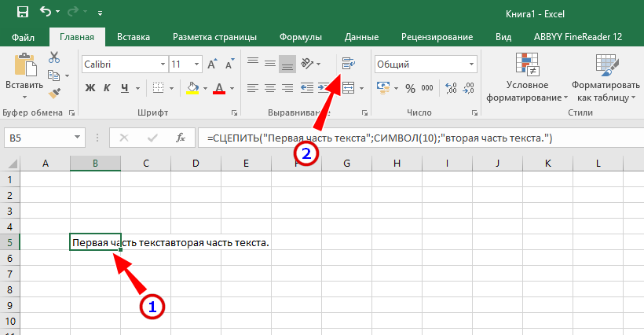Align text to middle of cell
This screenshot has width=644, height=335.
[x=270, y=63]
